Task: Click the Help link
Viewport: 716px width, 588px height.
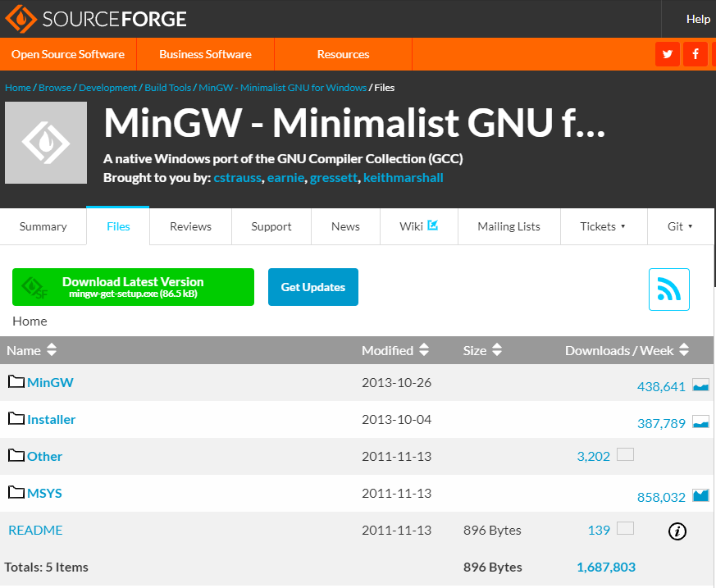Action: [x=698, y=19]
